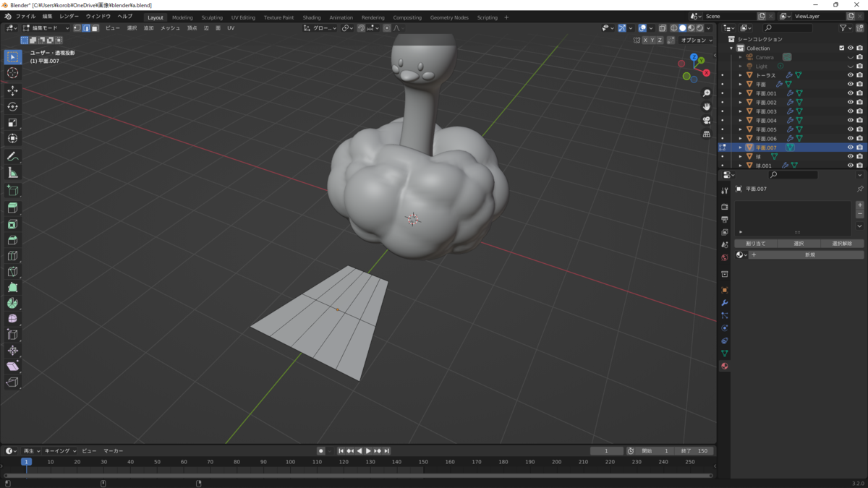
Task: Switch to the Sculpting workspace tab
Action: coord(212,17)
